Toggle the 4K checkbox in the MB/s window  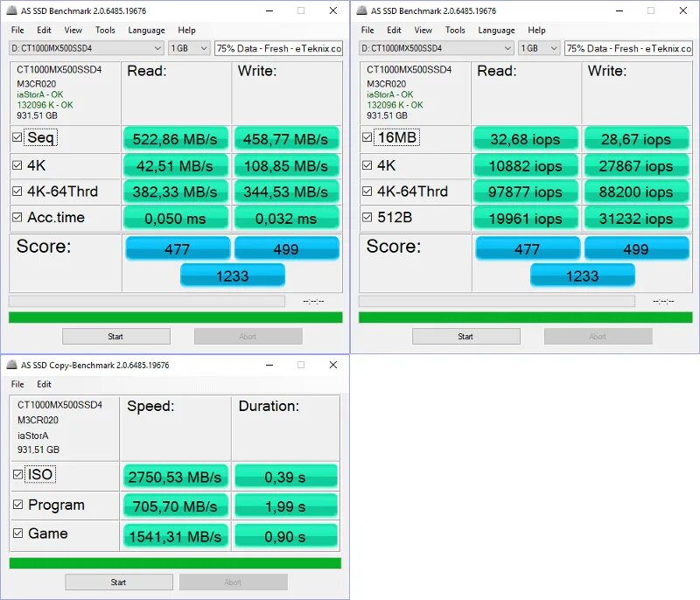[17, 165]
